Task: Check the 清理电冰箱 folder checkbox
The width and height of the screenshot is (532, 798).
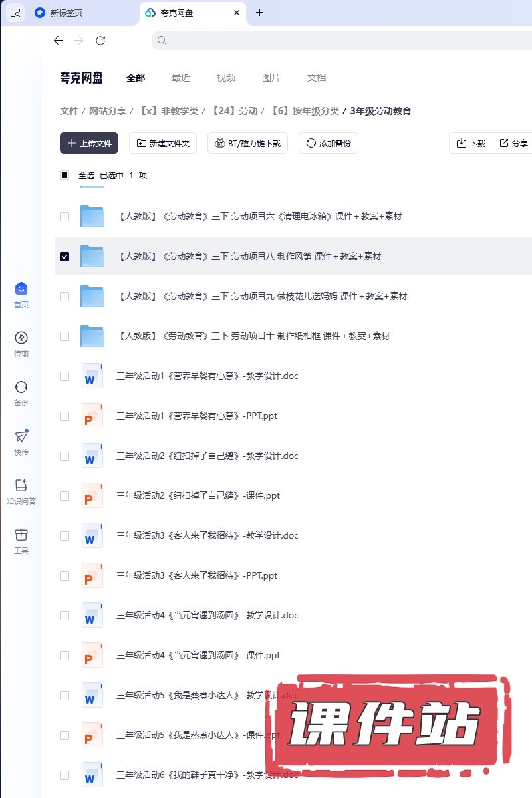Action: (x=65, y=217)
